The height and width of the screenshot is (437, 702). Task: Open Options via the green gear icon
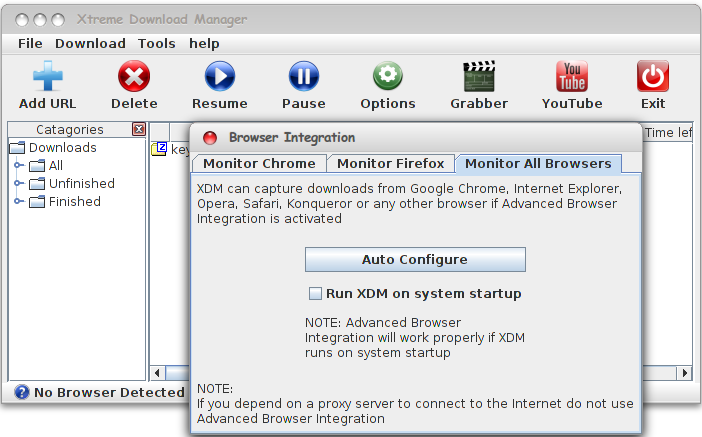pos(388,76)
